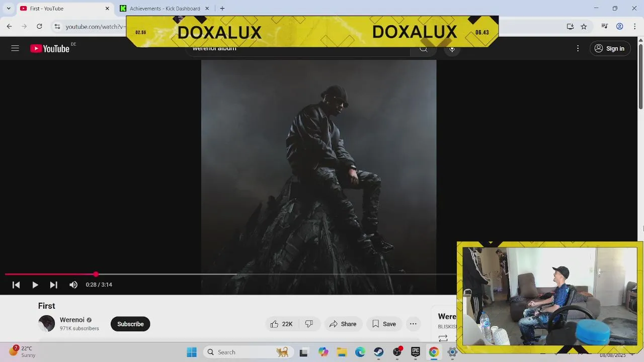Open Microsoft Edge from the taskbar

[x=360, y=352]
